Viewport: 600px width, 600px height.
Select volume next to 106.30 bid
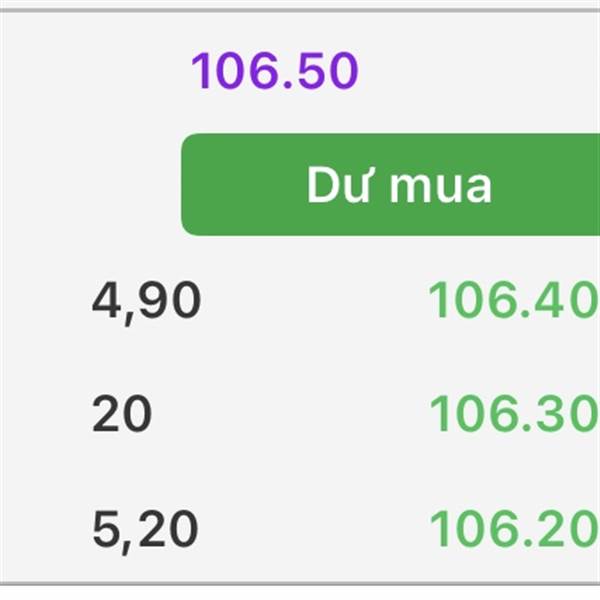click(122, 414)
